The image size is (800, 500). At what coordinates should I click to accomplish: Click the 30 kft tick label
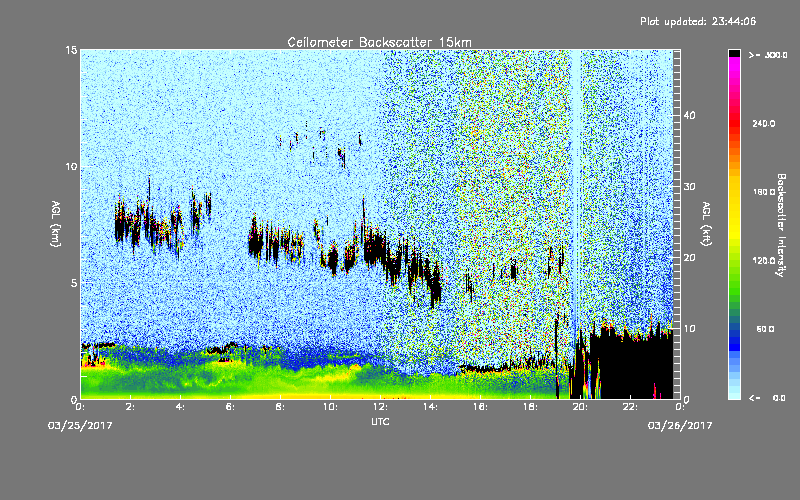coord(689,187)
